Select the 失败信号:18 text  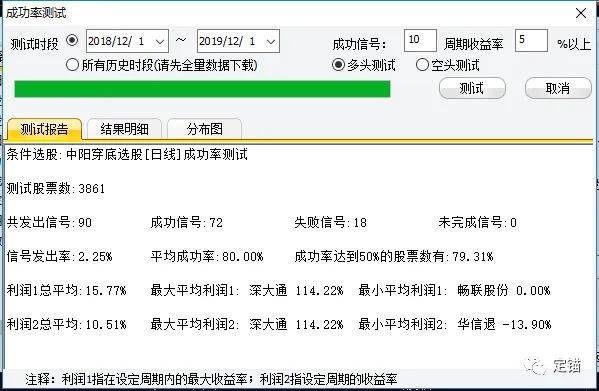(330, 222)
